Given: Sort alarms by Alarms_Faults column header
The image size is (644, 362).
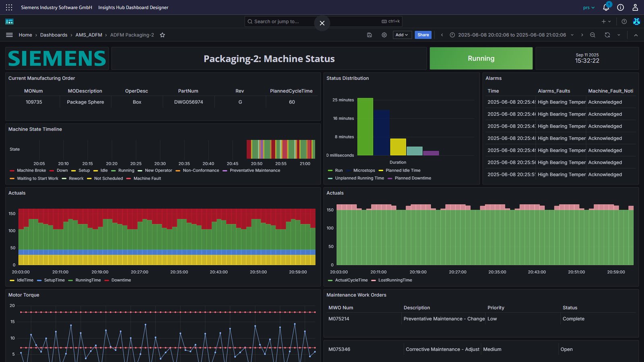Looking at the screenshot, I should (x=554, y=91).
